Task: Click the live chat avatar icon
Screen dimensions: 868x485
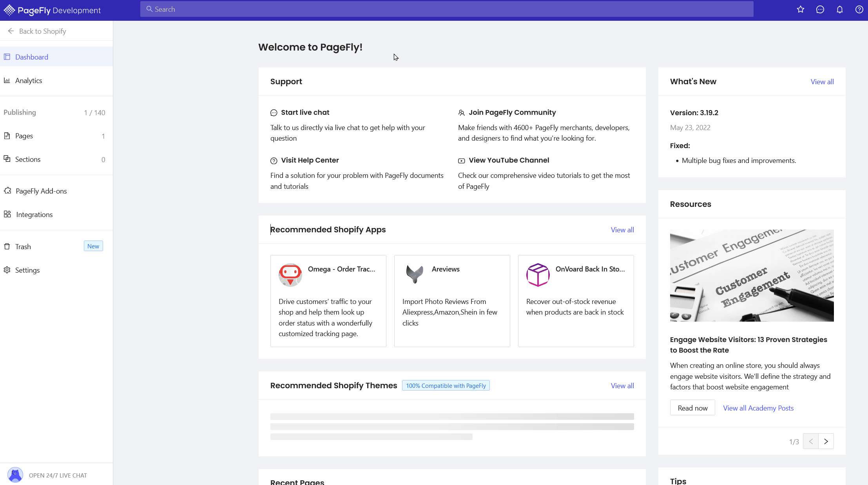Action: pos(15,475)
